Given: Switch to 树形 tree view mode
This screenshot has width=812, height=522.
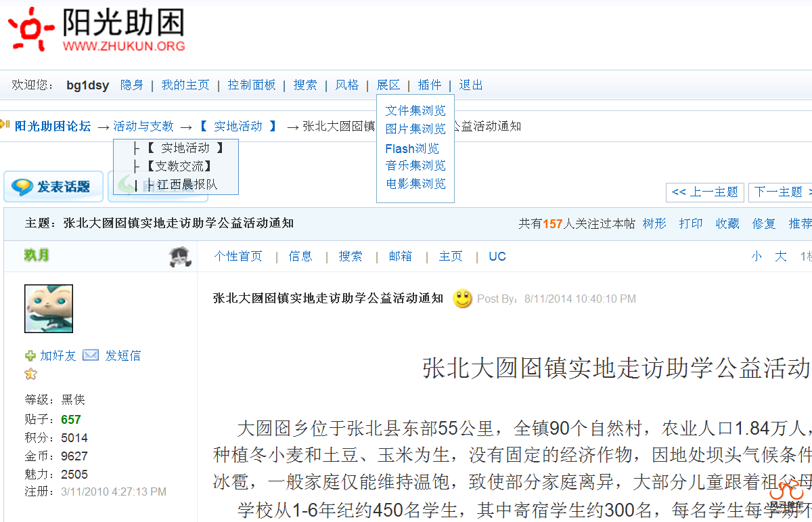Looking at the screenshot, I should [x=654, y=223].
